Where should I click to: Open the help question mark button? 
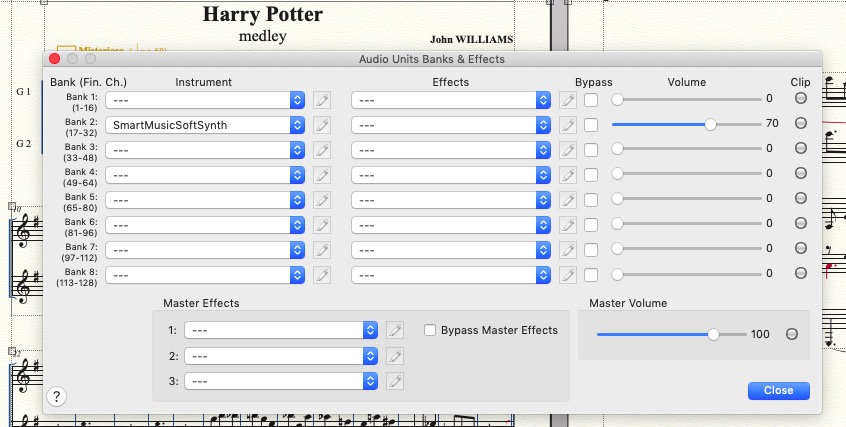click(57, 397)
